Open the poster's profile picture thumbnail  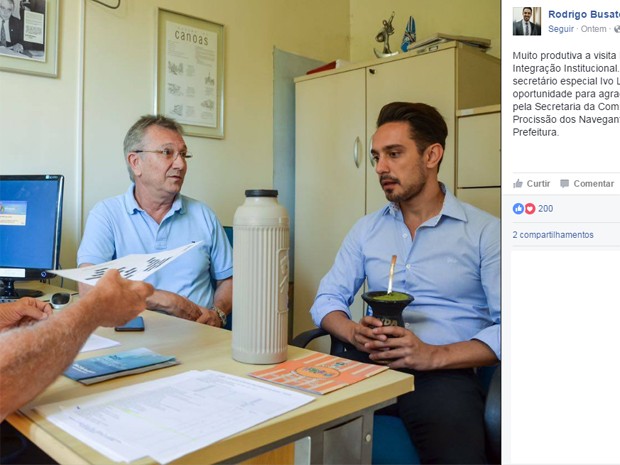click(527, 21)
